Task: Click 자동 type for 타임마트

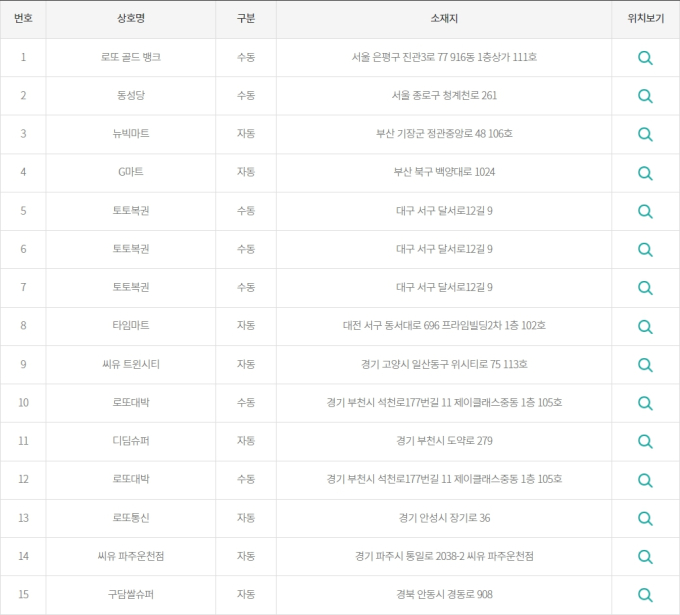Action: (x=246, y=325)
